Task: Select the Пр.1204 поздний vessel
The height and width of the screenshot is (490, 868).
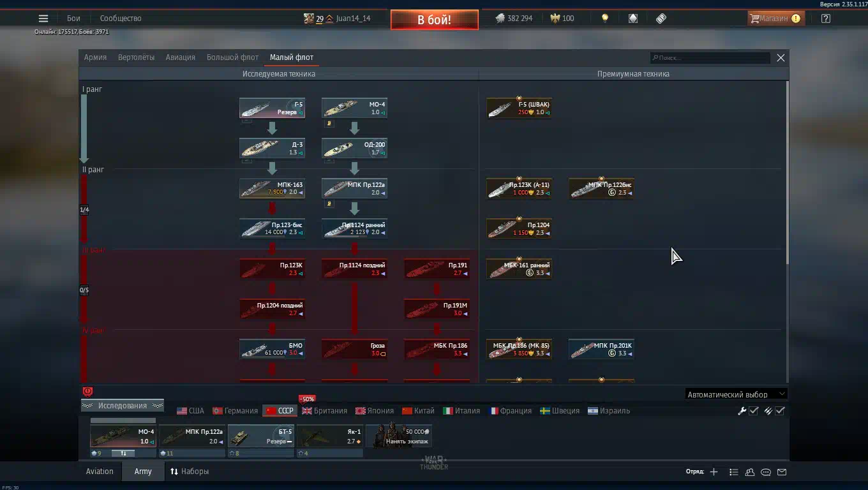Action: tap(272, 309)
